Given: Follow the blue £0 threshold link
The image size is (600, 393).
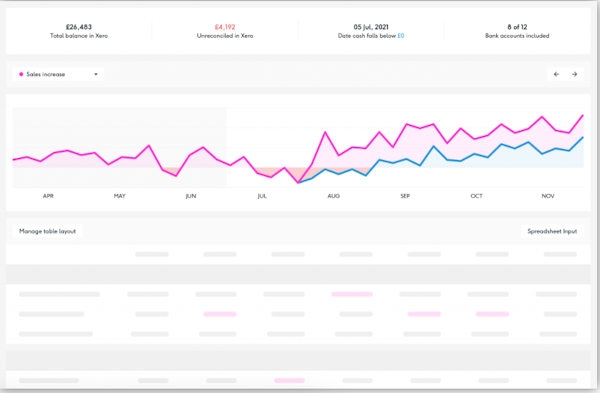Looking at the screenshot, I should 401,36.
